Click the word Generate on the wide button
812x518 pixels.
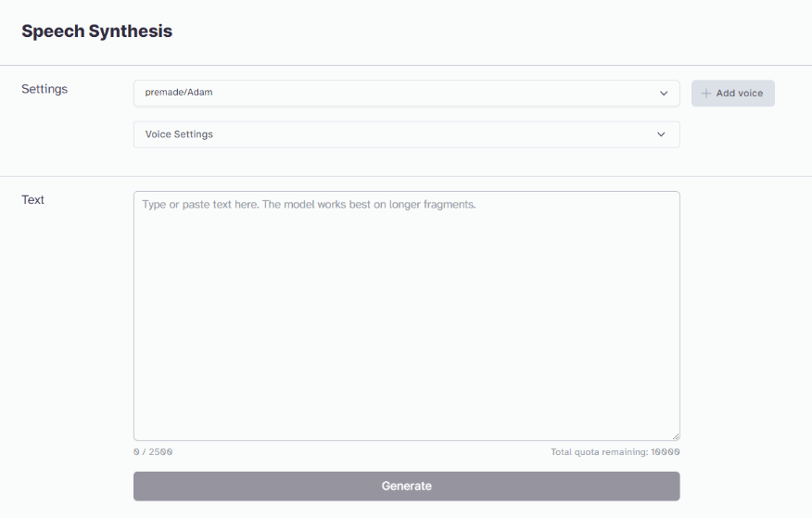coord(406,486)
